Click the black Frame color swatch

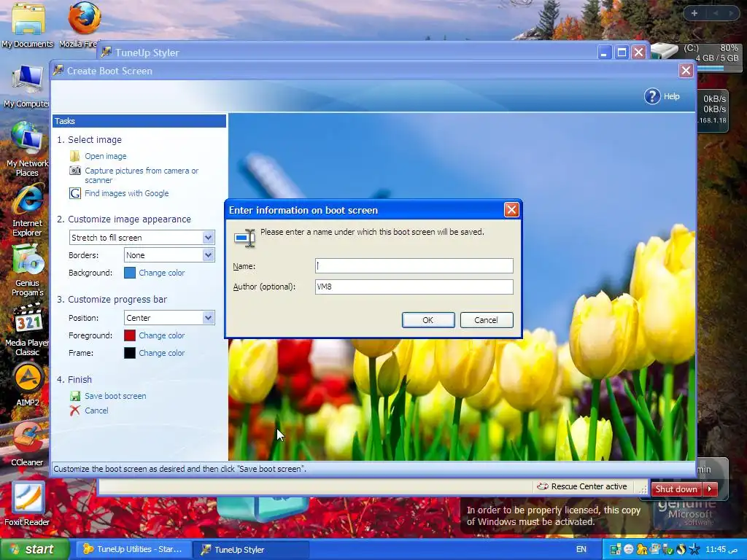130,353
